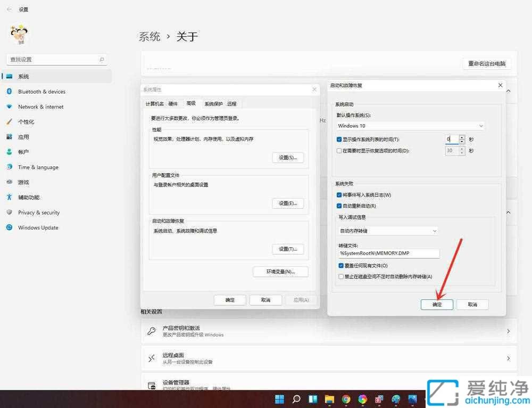The height and width of the screenshot is (408, 532).
Task: Click the 系统 breadcrumb link
Action: pyautogui.click(x=149, y=36)
